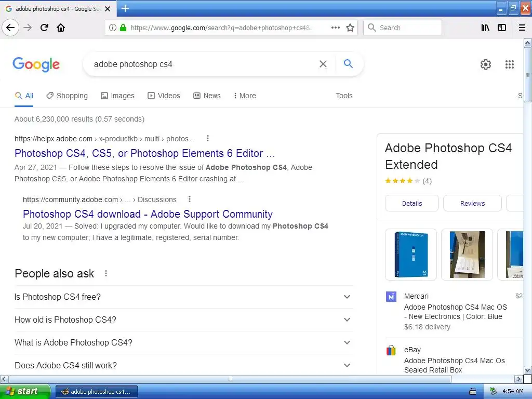Viewport: 532px width, 399px height.
Task: Click the Windows start button
Action: coord(25,392)
